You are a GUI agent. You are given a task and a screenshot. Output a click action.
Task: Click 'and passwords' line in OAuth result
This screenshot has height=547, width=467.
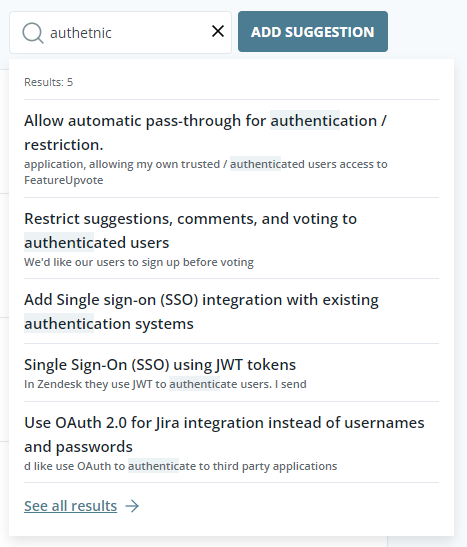(x=78, y=447)
